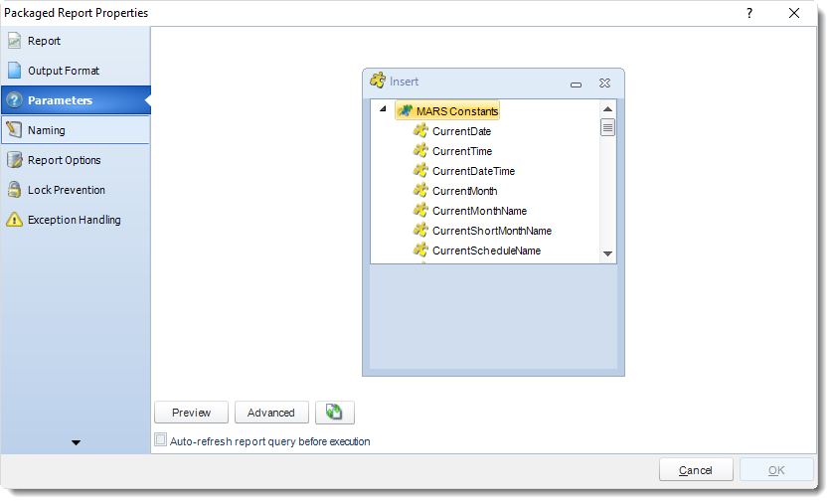
Task: Click the CurrentDate puzzle icon
Action: tap(420, 130)
